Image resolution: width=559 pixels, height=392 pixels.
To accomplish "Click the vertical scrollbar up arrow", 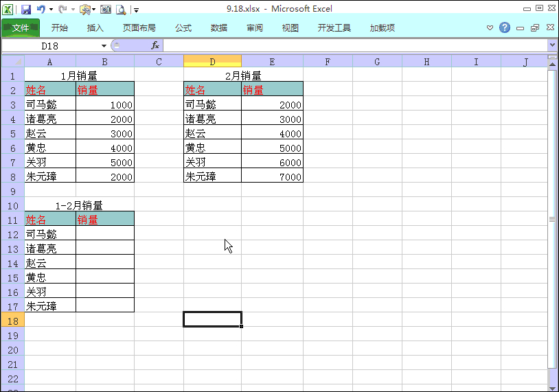I will (x=552, y=65).
